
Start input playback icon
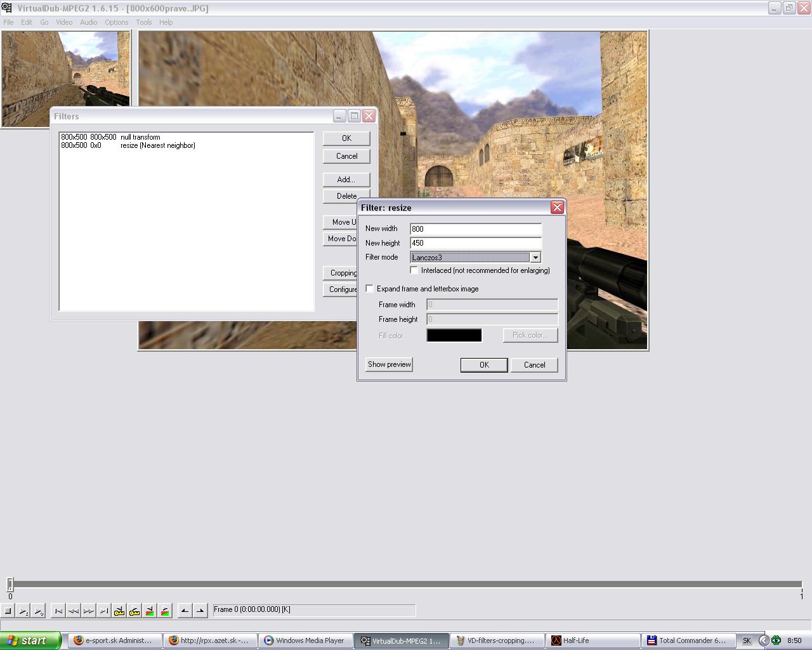23,611
